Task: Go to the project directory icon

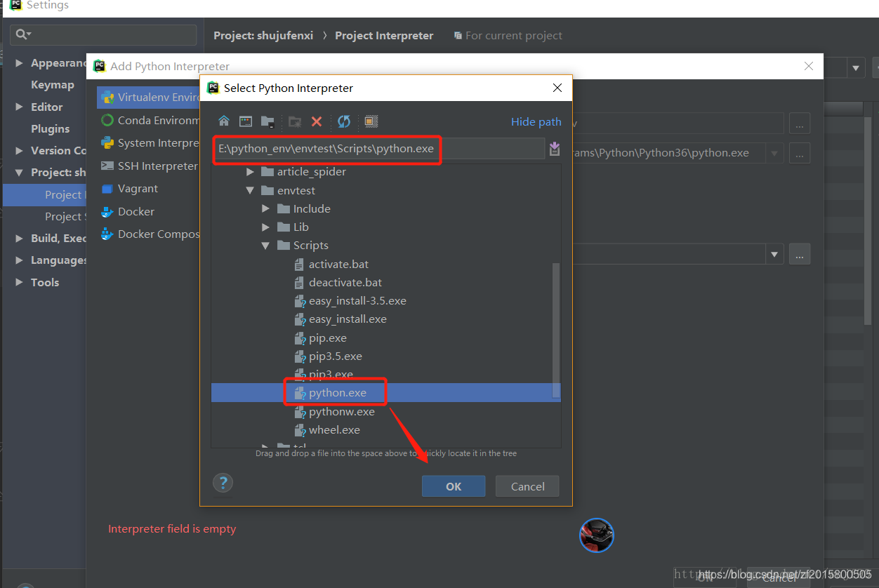Action: click(x=267, y=121)
